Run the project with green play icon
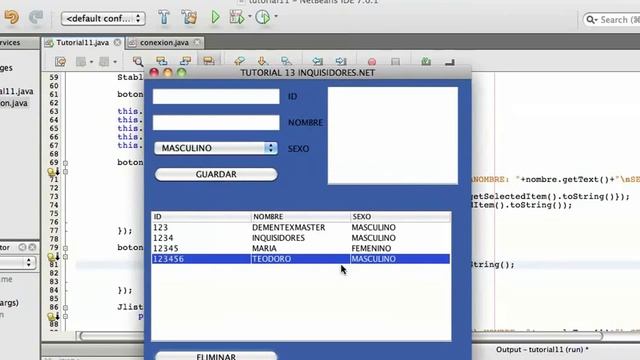Screen dimensions: 640x360 point(215,17)
